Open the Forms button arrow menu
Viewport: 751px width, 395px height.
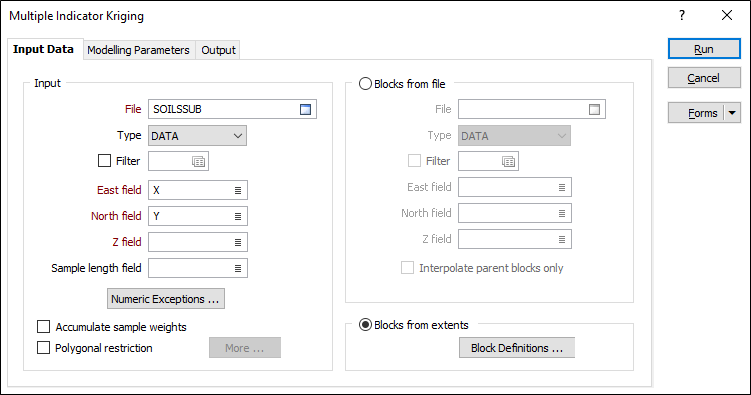732,113
